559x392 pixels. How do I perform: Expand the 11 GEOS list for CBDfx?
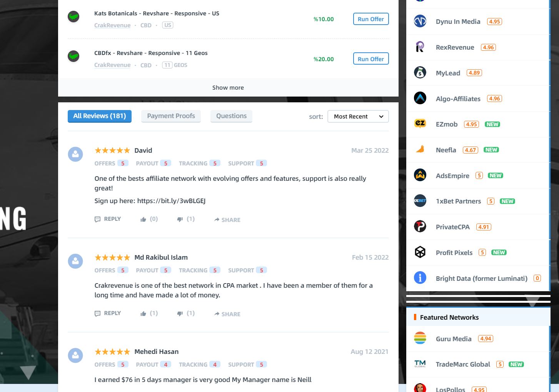click(x=175, y=65)
